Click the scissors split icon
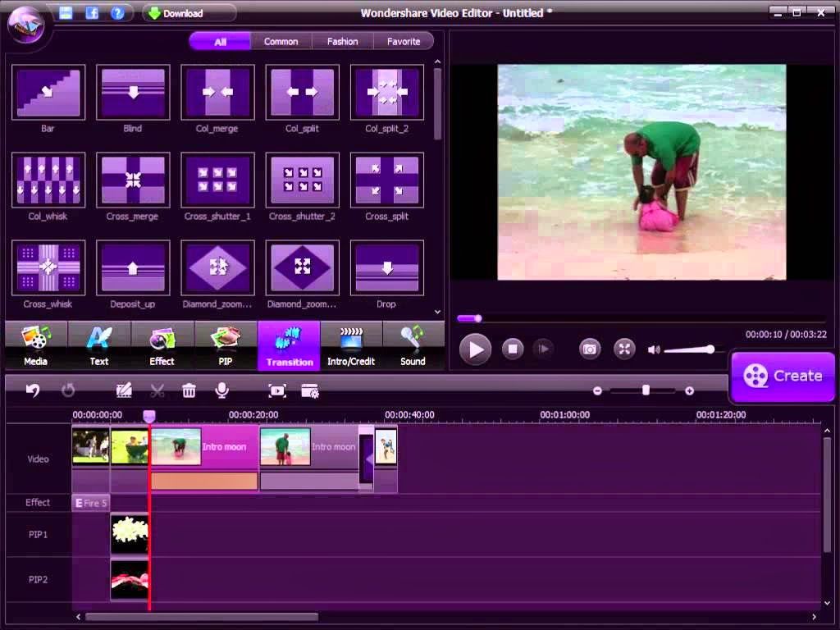The image size is (840, 630). [157, 391]
